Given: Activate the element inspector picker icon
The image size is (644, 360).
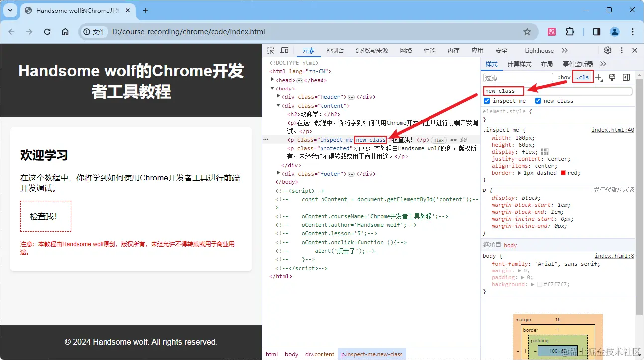Looking at the screenshot, I should point(270,50).
